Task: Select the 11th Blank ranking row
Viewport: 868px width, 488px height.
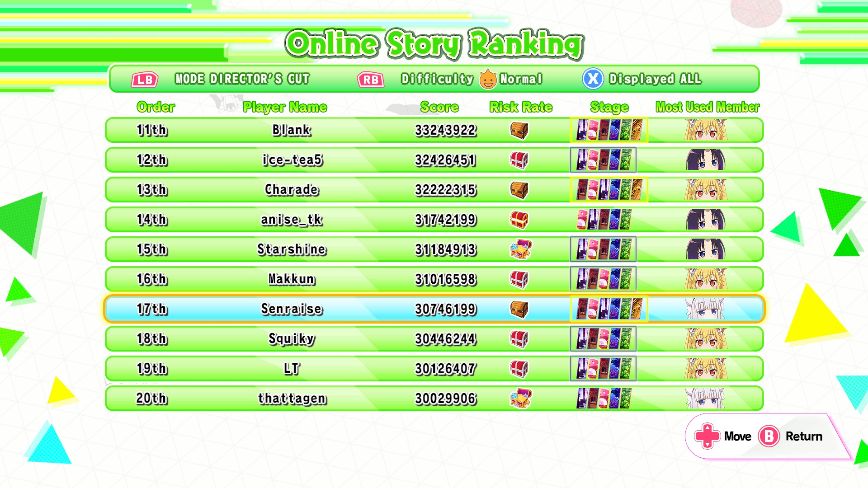Action: click(434, 130)
